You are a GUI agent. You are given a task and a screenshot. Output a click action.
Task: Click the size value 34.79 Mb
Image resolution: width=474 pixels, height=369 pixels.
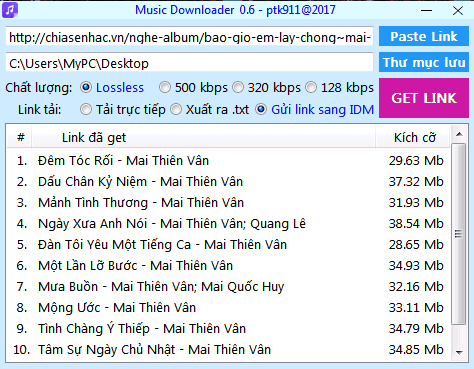point(416,329)
